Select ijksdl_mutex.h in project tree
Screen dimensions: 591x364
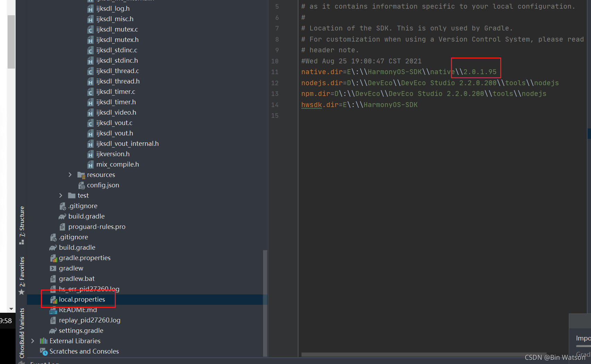point(117,40)
